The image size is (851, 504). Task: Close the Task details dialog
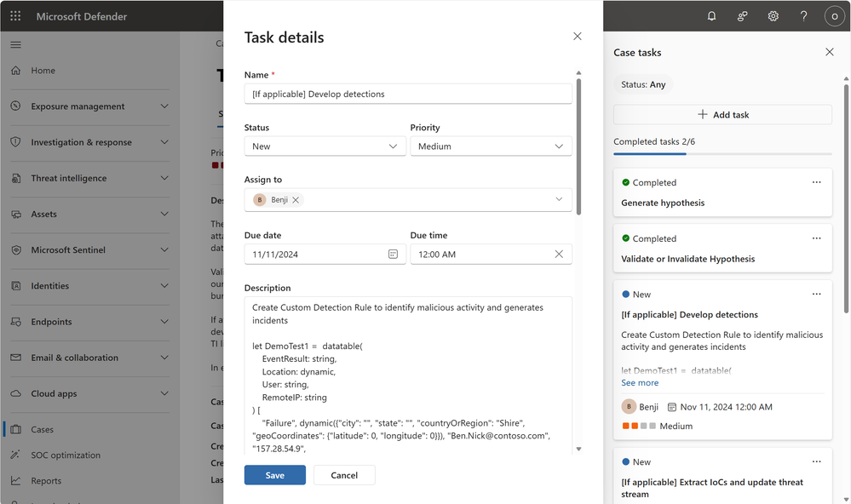click(x=578, y=37)
